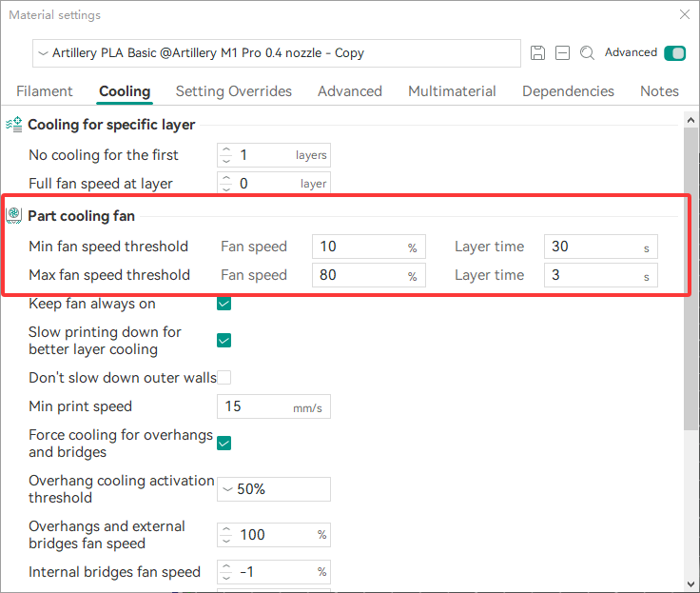The width and height of the screenshot is (700, 593).
Task: Close the Material settings window
Action: [x=685, y=15]
